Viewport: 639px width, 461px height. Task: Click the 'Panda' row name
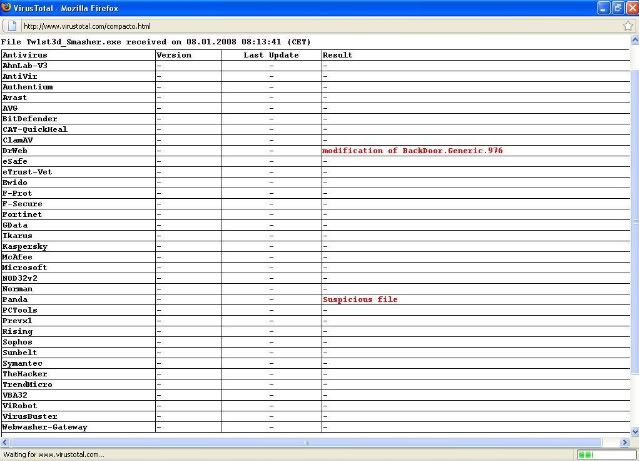(x=15, y=299)
